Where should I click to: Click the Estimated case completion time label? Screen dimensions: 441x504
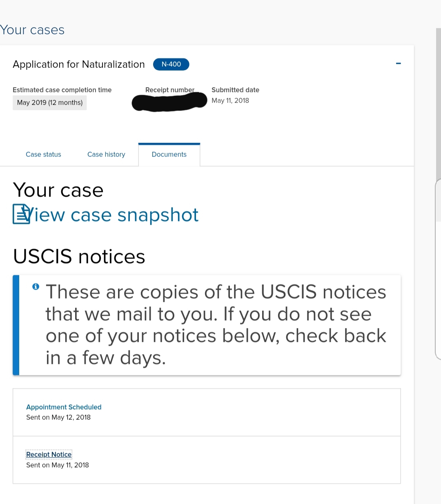coord(62,90)
